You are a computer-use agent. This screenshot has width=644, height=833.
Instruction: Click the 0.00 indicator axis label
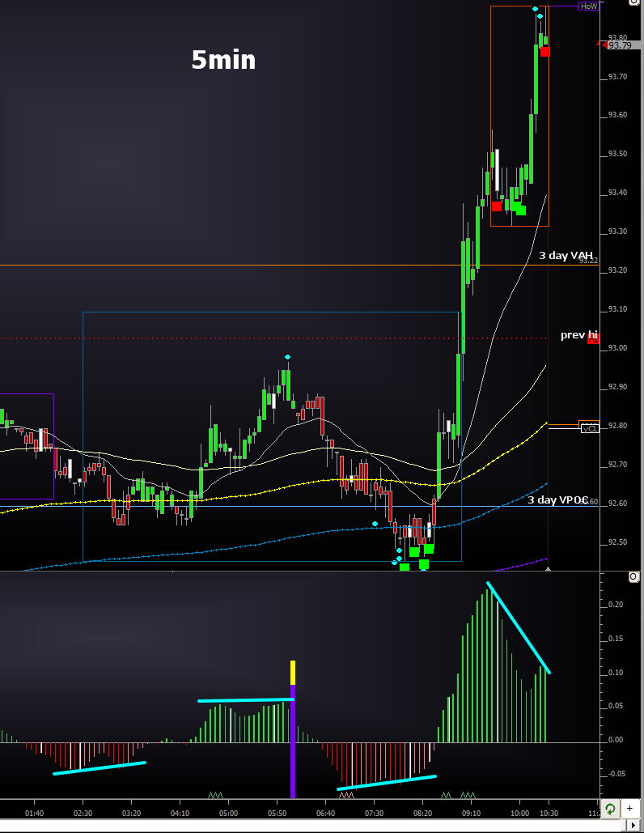[616, 740]
